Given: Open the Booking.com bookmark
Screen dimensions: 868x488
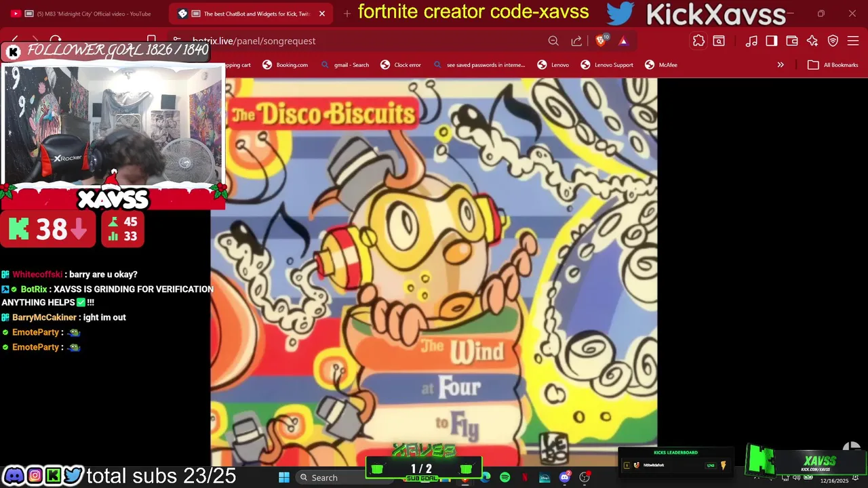Looking at the screenshot, I should click(x=285, y=65).
